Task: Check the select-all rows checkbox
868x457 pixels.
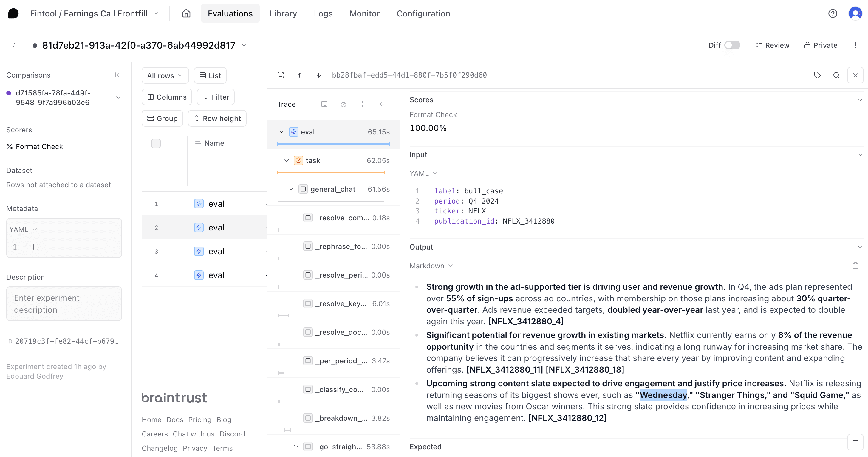Action: point(156,143)
